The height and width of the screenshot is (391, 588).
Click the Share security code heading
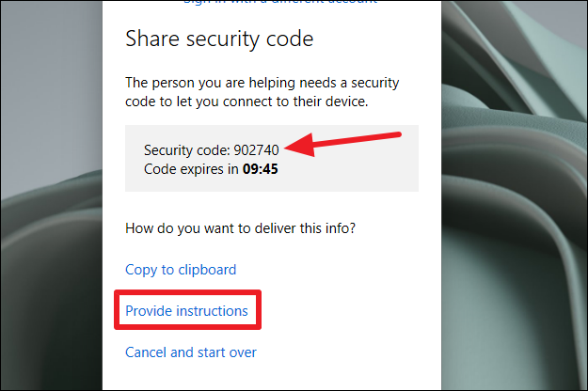(219, 39)
